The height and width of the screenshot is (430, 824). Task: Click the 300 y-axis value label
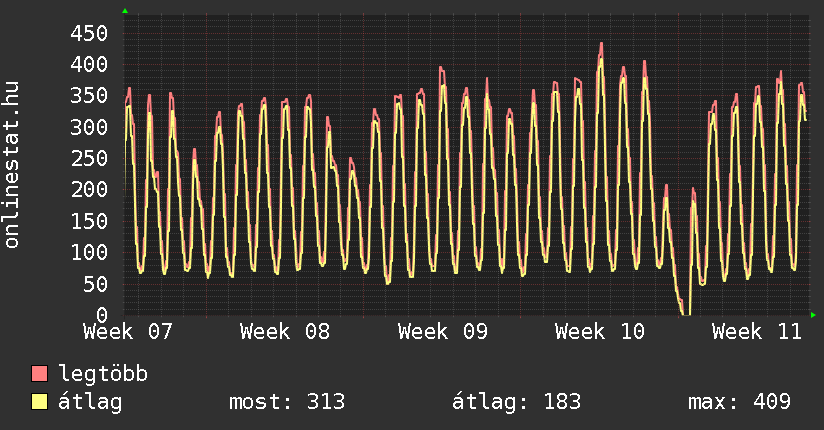tap(89, 127)
